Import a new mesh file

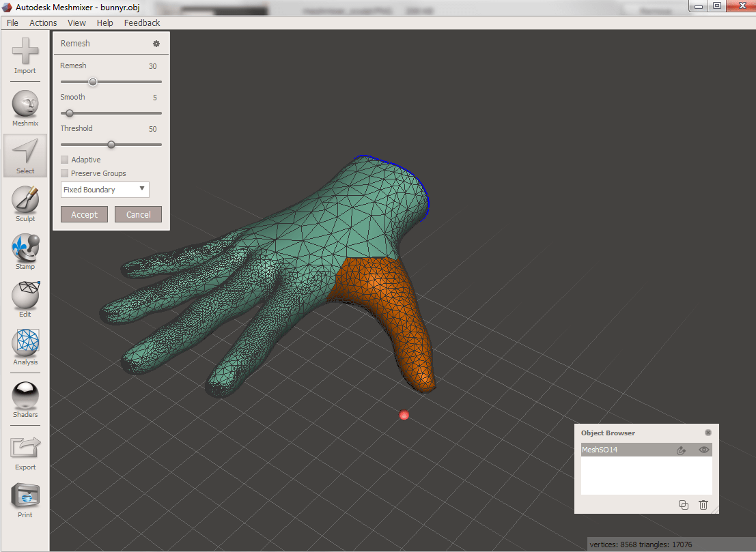pos(25,55)
